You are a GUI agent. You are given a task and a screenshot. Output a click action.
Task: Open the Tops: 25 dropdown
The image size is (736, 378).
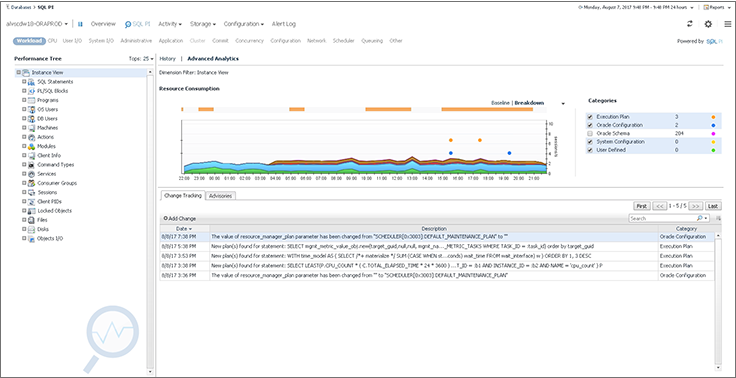pos(141,59)
